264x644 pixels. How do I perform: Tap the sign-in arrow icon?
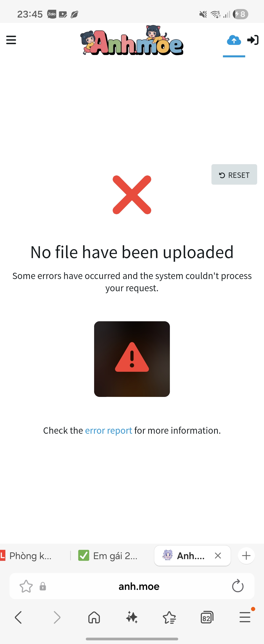pyautogui.click(x=253, y=40)
